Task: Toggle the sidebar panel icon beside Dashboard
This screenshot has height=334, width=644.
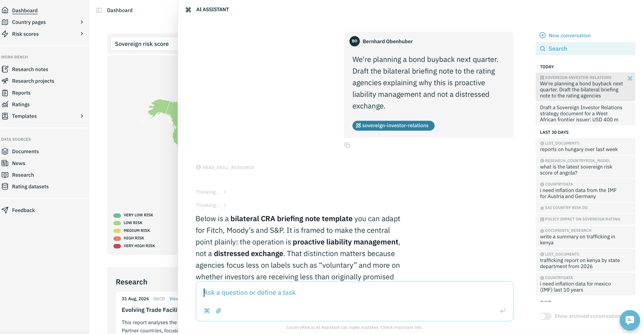Action: pyautogui.click(x=99, y=10)
